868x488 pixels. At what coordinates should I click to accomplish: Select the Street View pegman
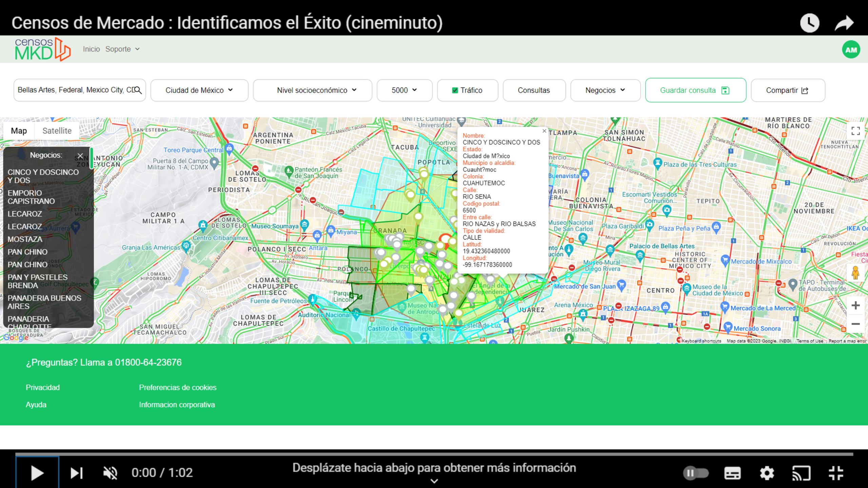[x=855, y=273]
